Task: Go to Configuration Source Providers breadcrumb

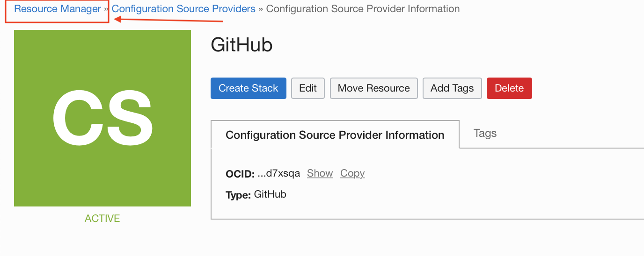Action: point(183,9)
